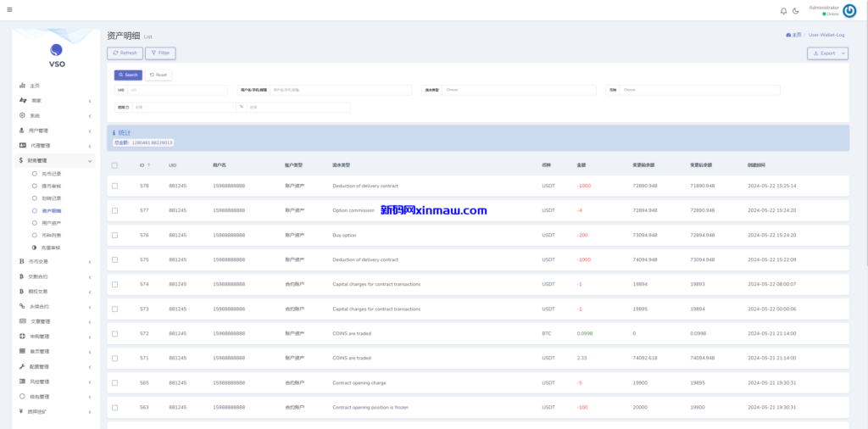Viewport: 868px width, 429px height.
Task: Click the 主页 home icon in the sidebar
Action: point(22,86)
